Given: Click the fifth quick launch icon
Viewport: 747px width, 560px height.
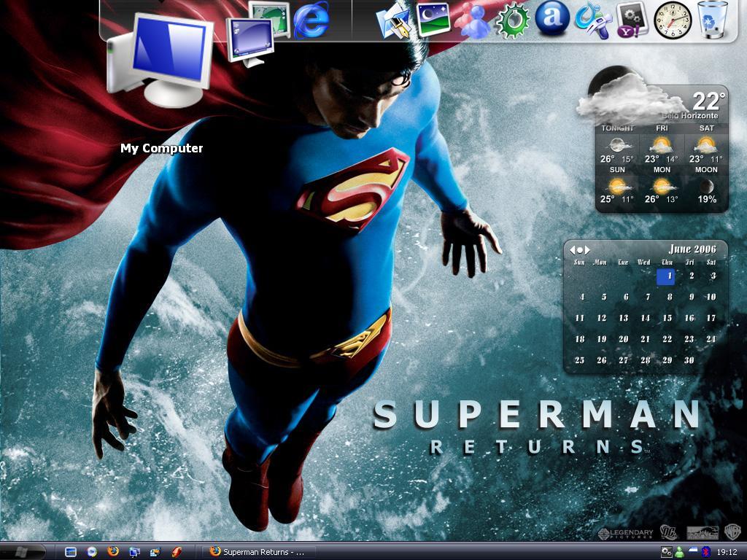Looking at the screenshot, I should [155, 552].
